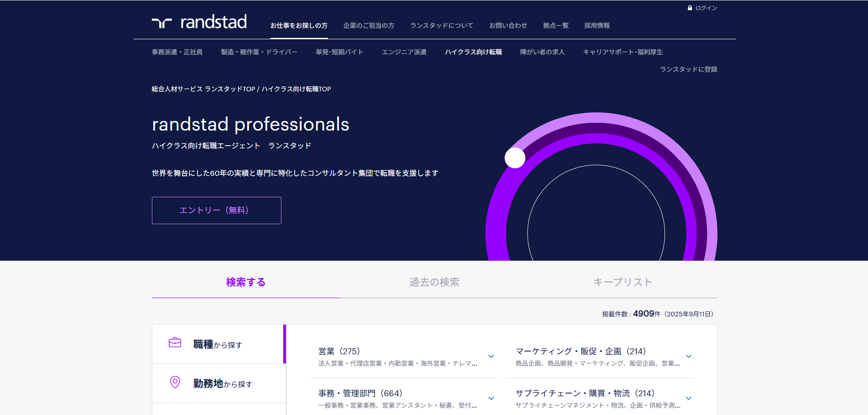Switch to the 過去の検索 tab

click(434, 282)
